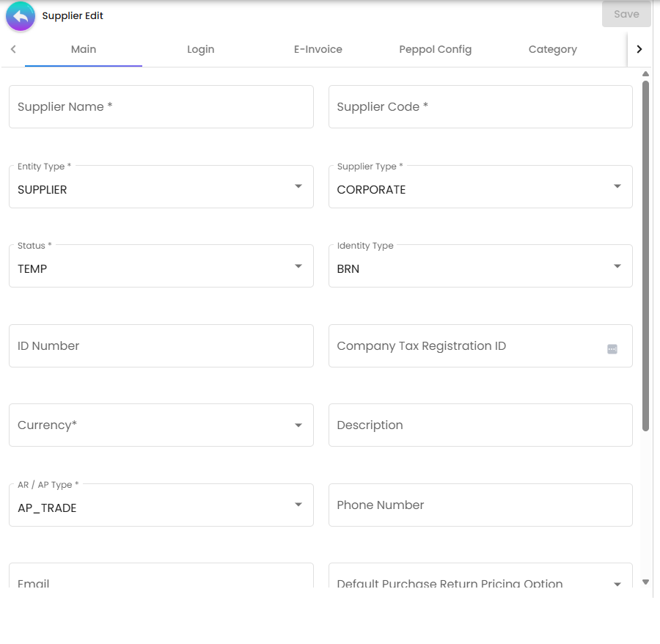Open the Currency dropdown
The height and width of the screenshot is (644, 660).
[298, 425]
